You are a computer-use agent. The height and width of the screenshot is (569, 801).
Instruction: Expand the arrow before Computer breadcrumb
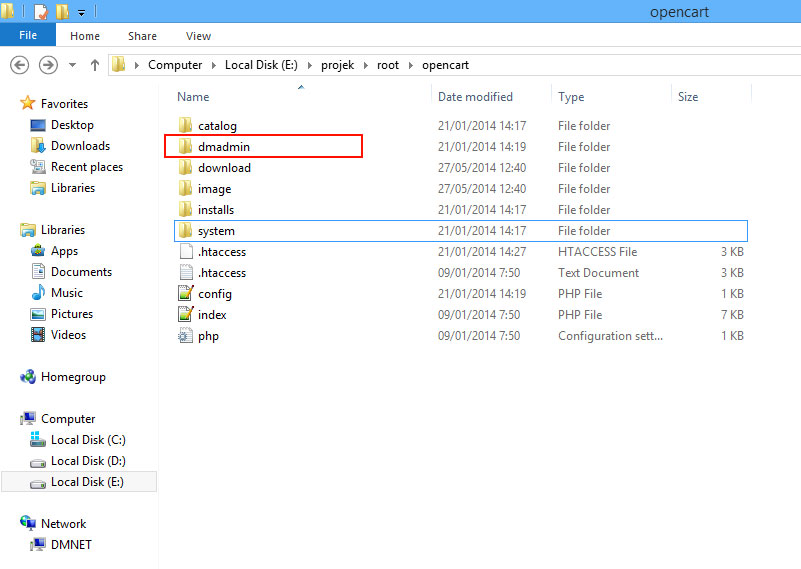(x=136, y=65)
